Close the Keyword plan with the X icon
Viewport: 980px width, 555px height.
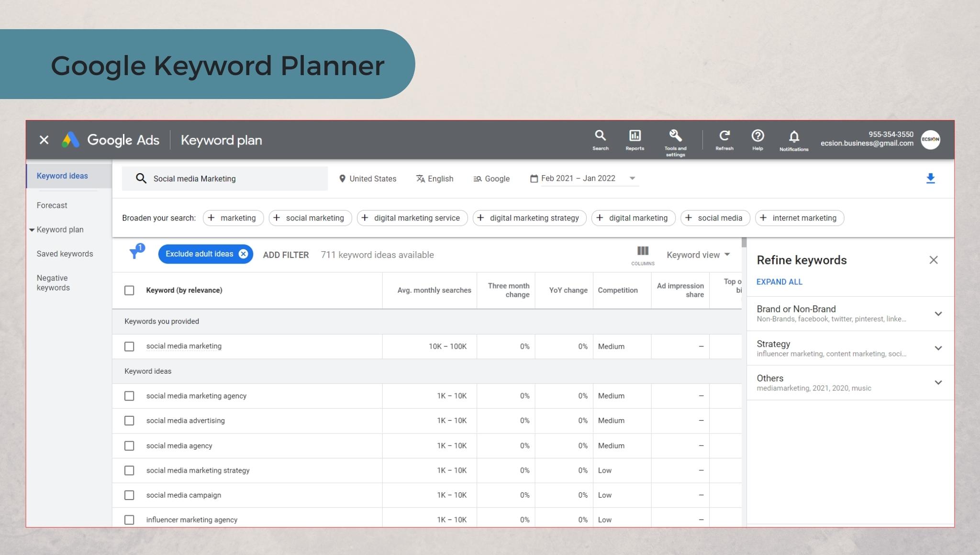pyautogui.click(x=44, y=140)
